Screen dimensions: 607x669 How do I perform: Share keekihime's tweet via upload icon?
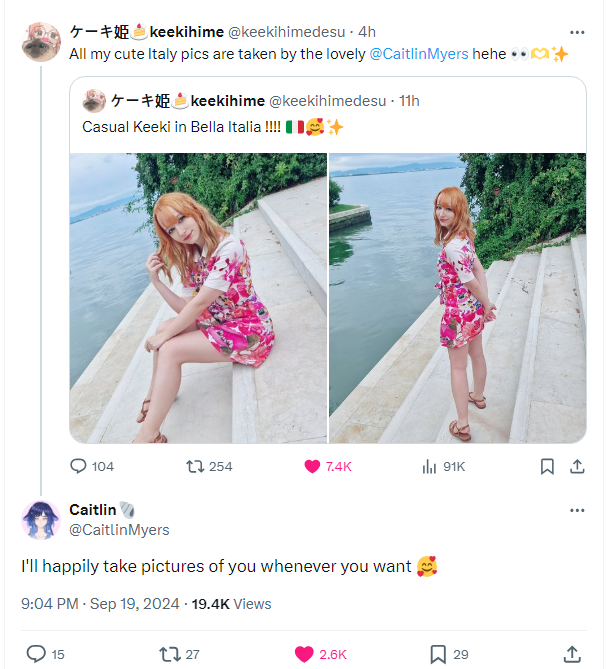[577, 466]
